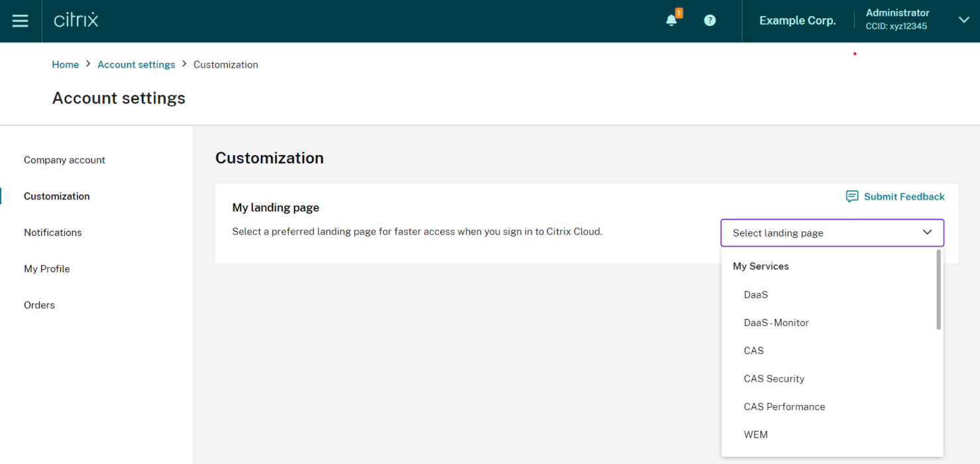Viewport: 980px width, 464px height.
Task: Choose DaaS as landing page
Action: pyautogui.click(x=756, y=295)
